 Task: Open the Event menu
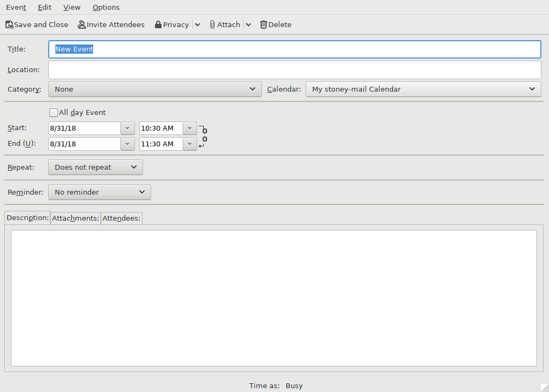(x=16, y=7)
